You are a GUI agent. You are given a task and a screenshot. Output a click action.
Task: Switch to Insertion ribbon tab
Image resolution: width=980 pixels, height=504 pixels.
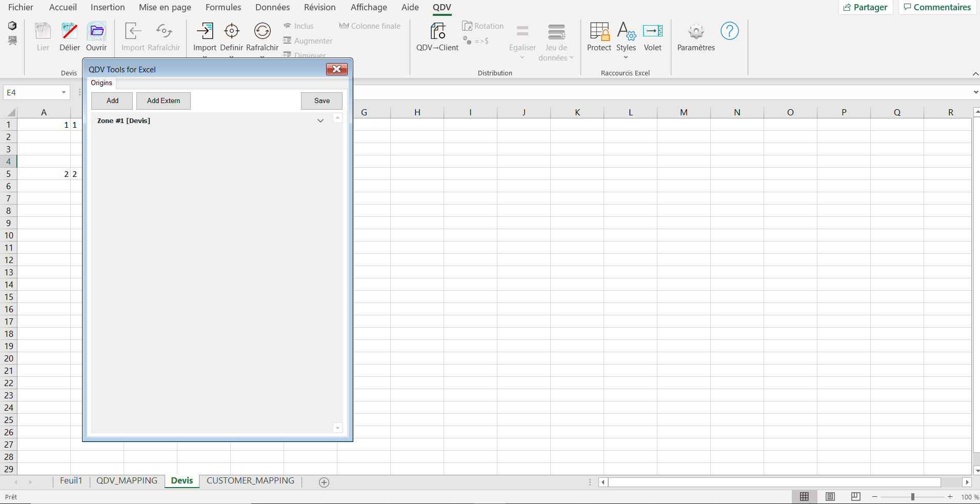(108, 7)
